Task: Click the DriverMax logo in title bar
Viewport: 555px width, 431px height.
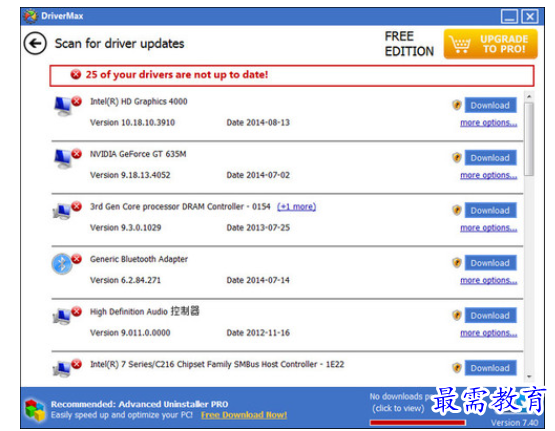Action: 30,16
